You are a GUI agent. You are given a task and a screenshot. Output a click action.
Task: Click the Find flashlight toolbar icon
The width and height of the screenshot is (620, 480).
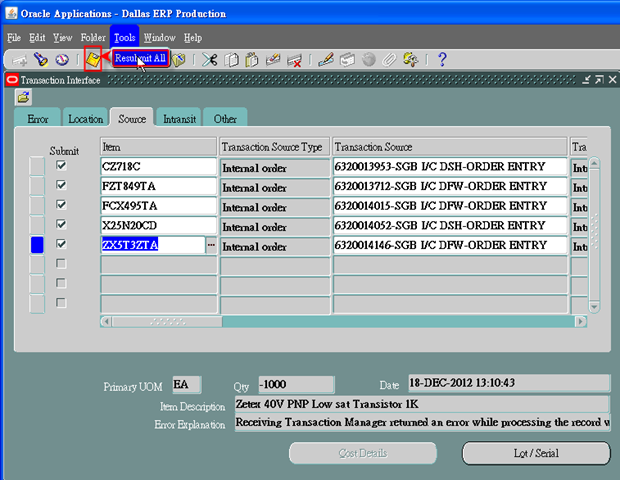[x=41, y=60]
